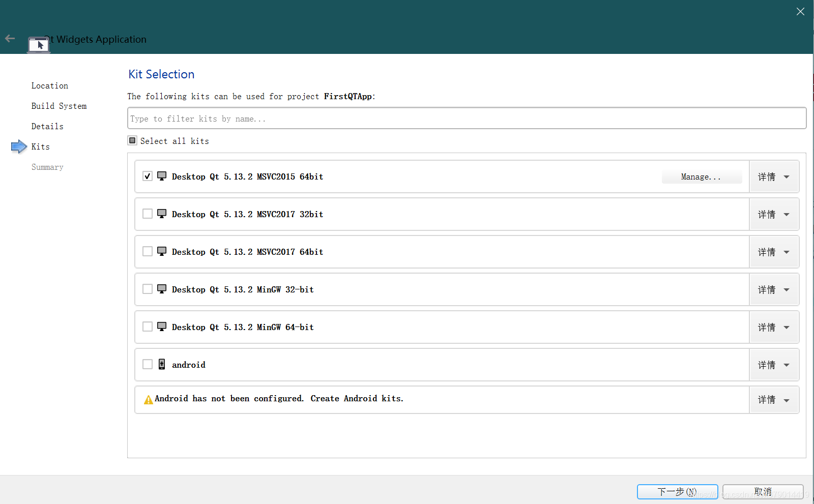The width and height of the screenshot is (814, 504).
Task: Enable Desktop Qt 5.13.2 MSVC2017 64bit kit
Action: [148, 251]
